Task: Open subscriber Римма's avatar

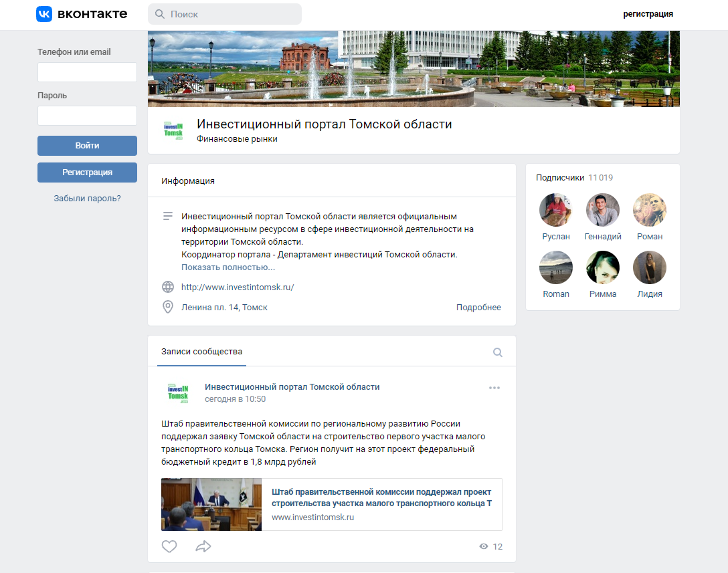Action: [x=603, y=267]
